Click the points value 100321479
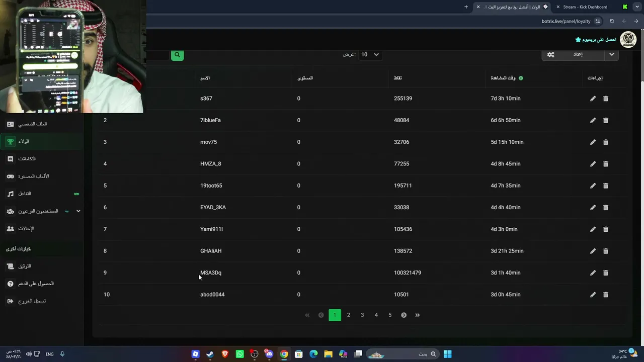The width and height of the screenshot is (644, 362). [x=408, y=273]
